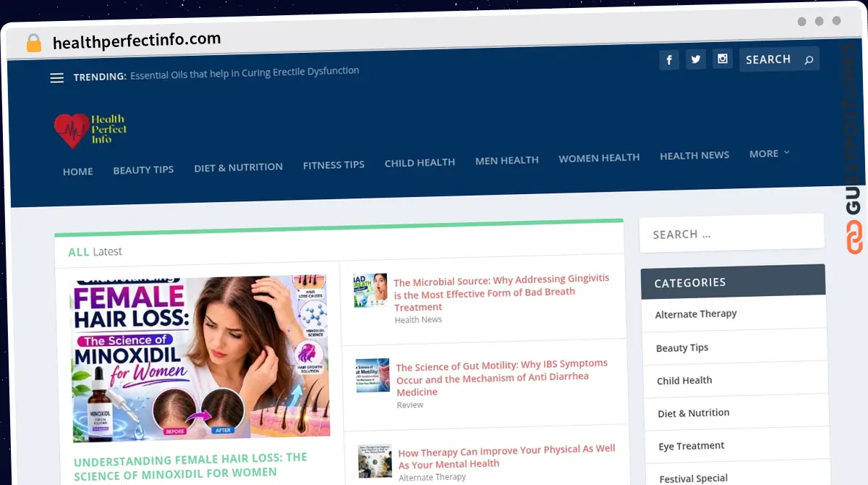The height and width of the screenshot is (485, 868).
Task: Open Beauty Tips category in sidebar
Action: pos(682,347)
